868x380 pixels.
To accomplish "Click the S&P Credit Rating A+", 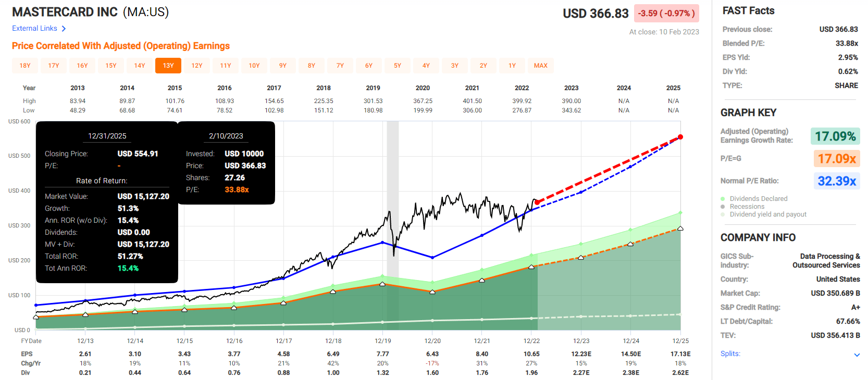I will pyautogui.click(x=855, y=307).
